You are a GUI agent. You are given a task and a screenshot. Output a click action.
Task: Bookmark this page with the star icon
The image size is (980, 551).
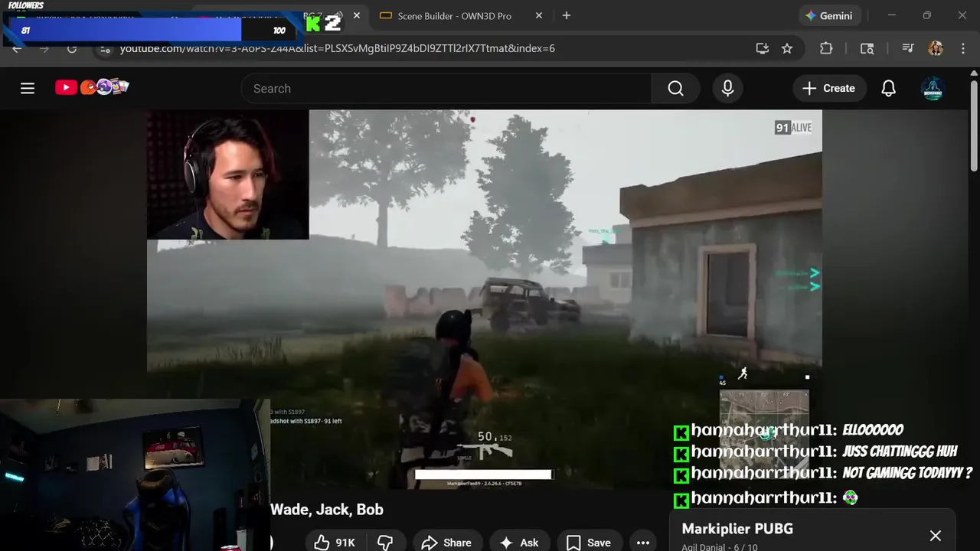pyautogui.click(x=787, y=48)
